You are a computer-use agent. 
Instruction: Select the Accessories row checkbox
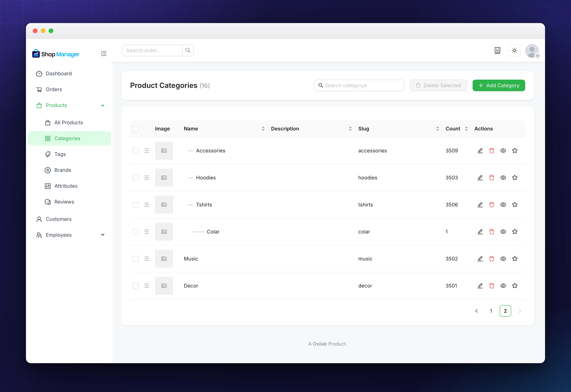click(136, 151)
